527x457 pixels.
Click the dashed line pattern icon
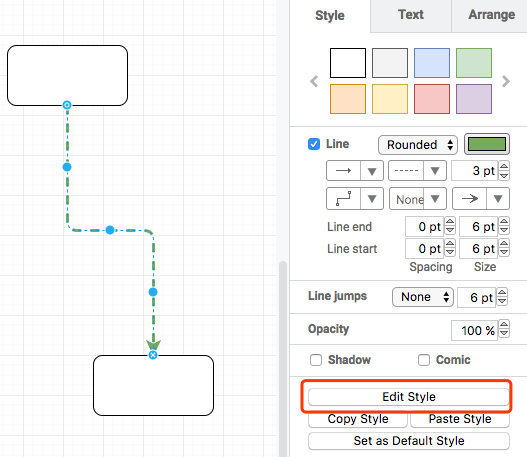406,171
